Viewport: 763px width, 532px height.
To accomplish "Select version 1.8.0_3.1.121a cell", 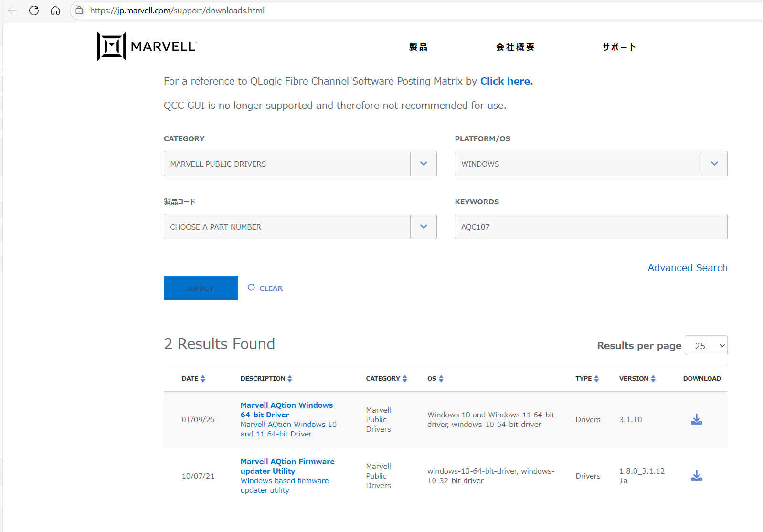I will coord(642,476).
